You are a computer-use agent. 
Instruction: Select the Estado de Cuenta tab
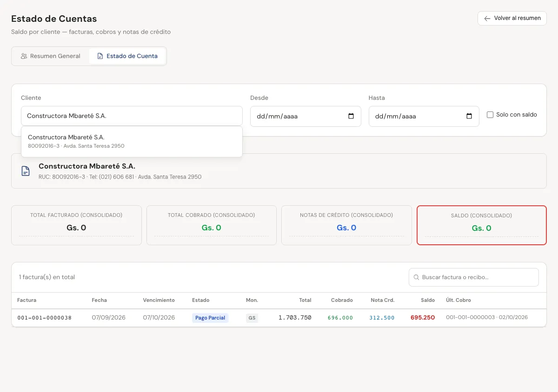127,56
